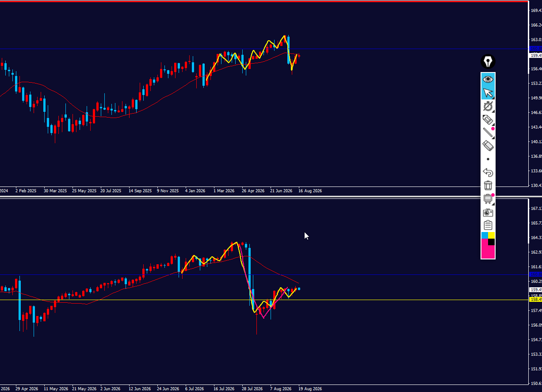This screenshot has width=542, height=392.
Task: Click the 159.45 price tag in the upper chart
Action: coord(535,56)
